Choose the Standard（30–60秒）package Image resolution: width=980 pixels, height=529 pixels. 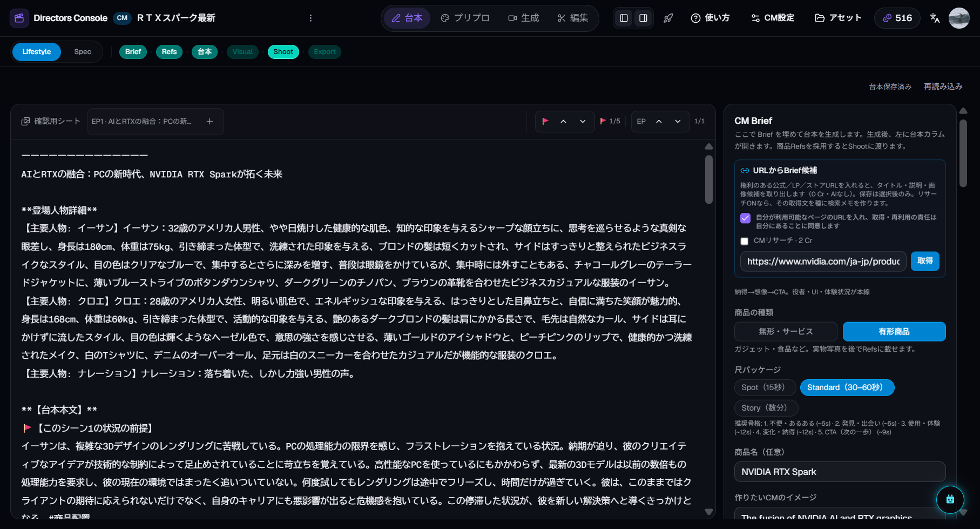coord(847,387)
